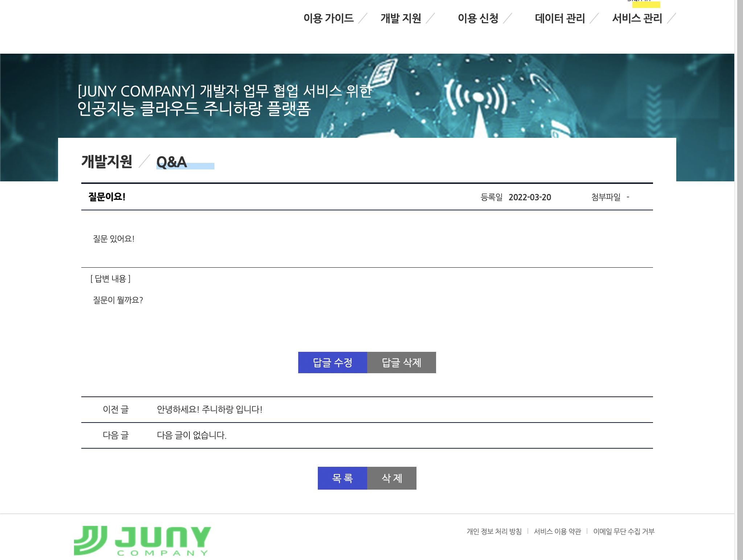Delete the post with 삭제 button

pyautogui.click(x=392, y=478)
